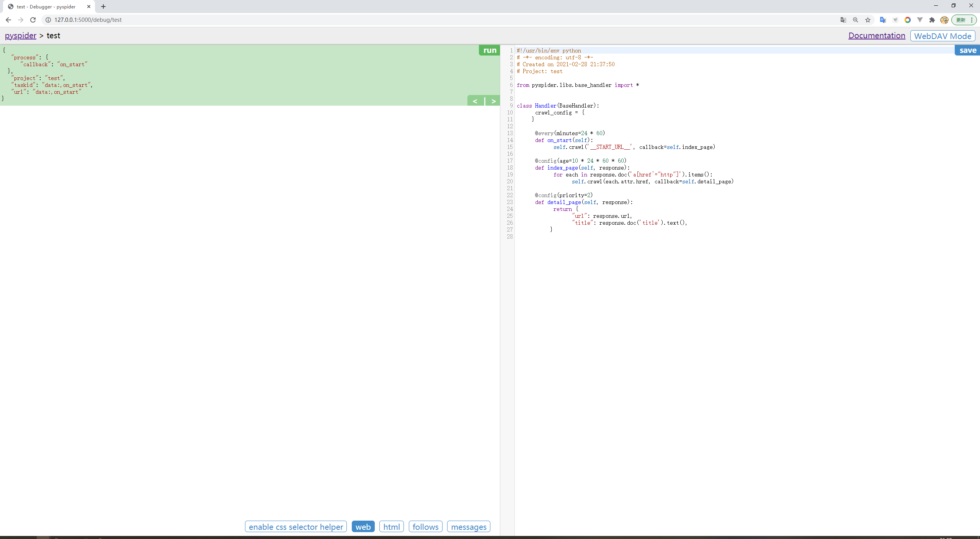The image size is (980, 539).
Task: Open the Vue devtools extension icon
Action: pos(920,20)
